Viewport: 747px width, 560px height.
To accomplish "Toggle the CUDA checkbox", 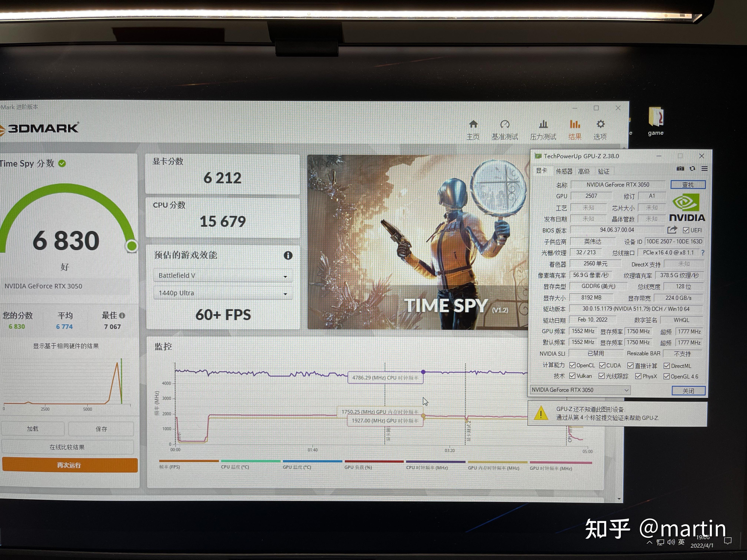I will coord(602,365).
